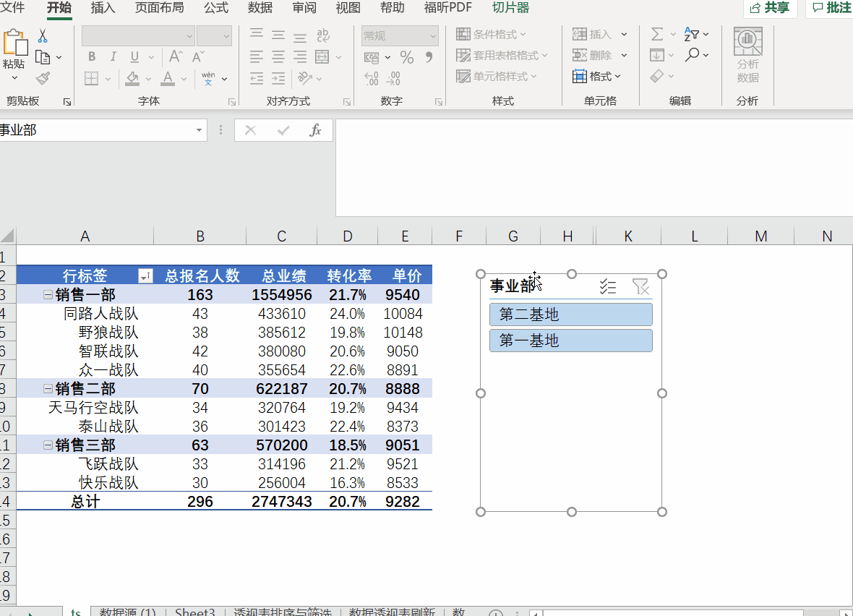Select 第二基地 in the slicer
The image size is (853, 616).
[570, 315]
